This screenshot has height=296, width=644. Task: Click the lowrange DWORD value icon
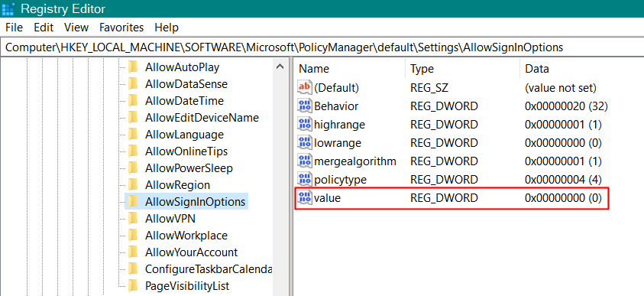[305, 143]
